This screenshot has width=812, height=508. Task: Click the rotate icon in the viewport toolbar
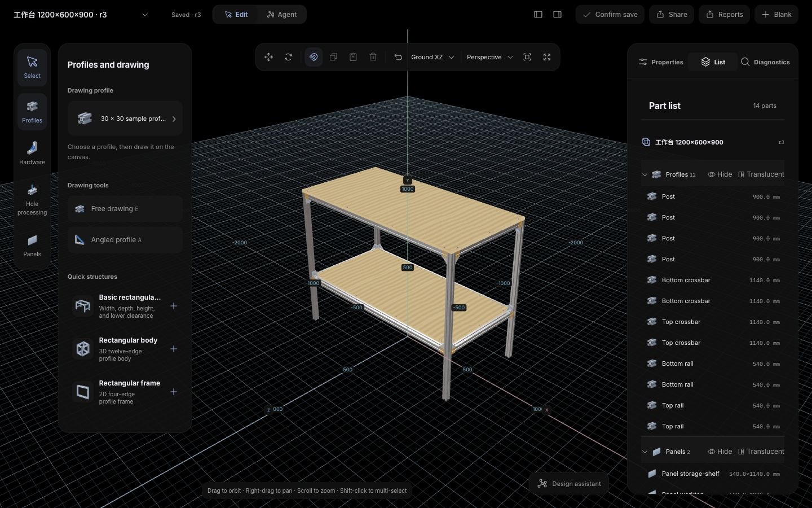[x=288, y=57]
